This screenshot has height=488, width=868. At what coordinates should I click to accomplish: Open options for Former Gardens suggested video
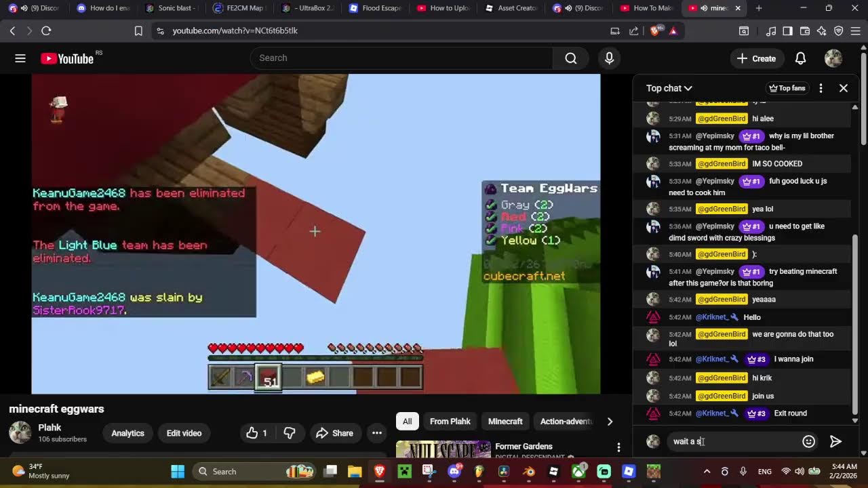click(618, 447)
